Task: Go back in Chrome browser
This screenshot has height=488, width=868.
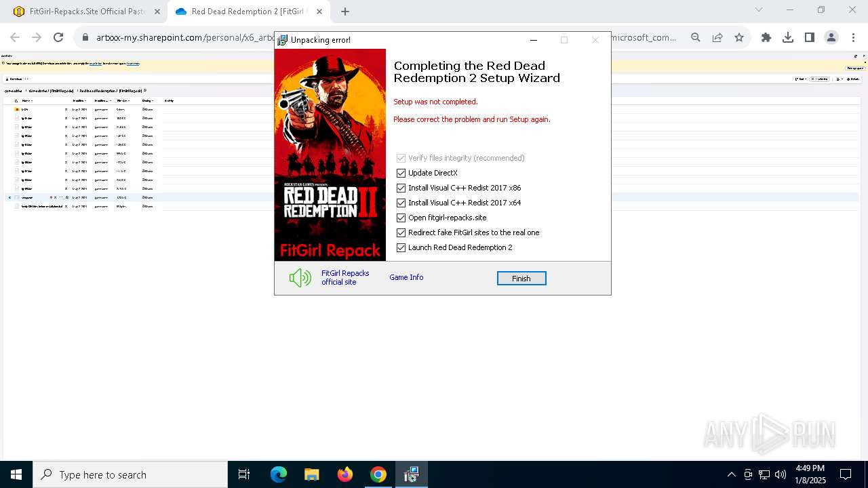Action: pos(15,38)
